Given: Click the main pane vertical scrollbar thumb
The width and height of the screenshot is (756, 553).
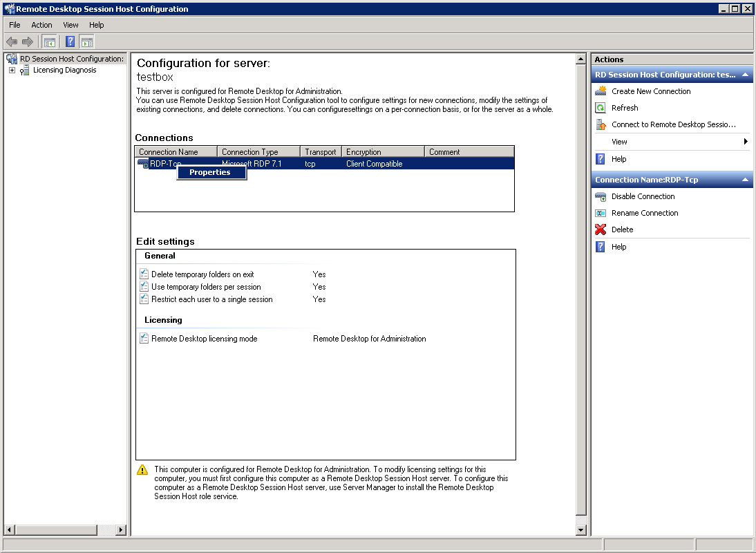Looking at the screenshot, I should (581, 290).
